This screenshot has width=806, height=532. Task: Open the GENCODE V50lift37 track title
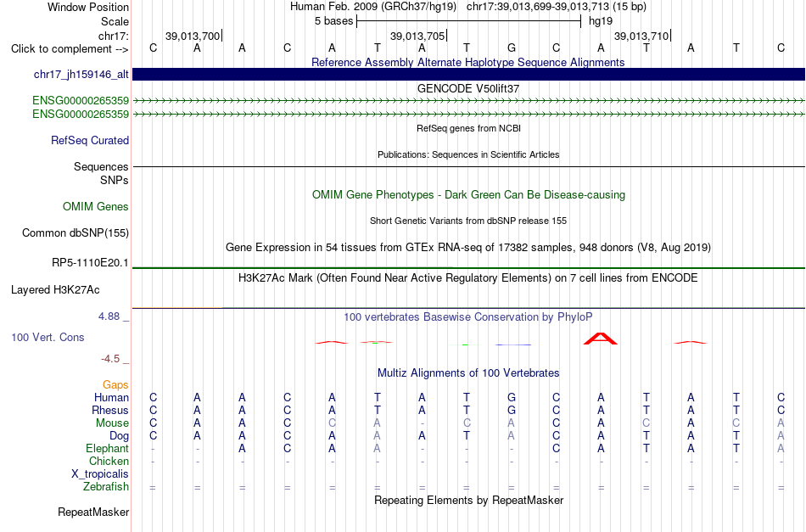468,88
